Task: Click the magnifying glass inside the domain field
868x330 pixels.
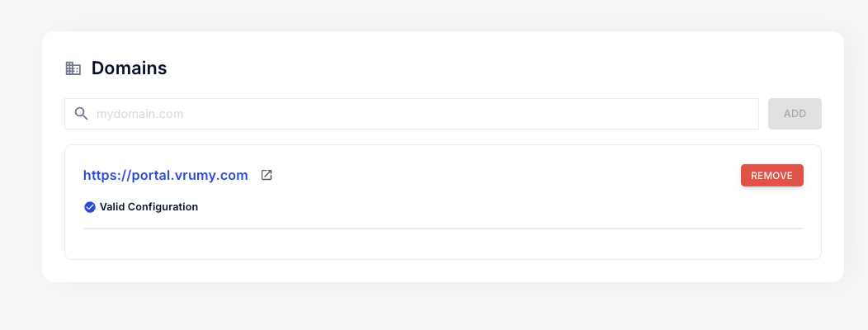Action: click(x=81, y=114)
